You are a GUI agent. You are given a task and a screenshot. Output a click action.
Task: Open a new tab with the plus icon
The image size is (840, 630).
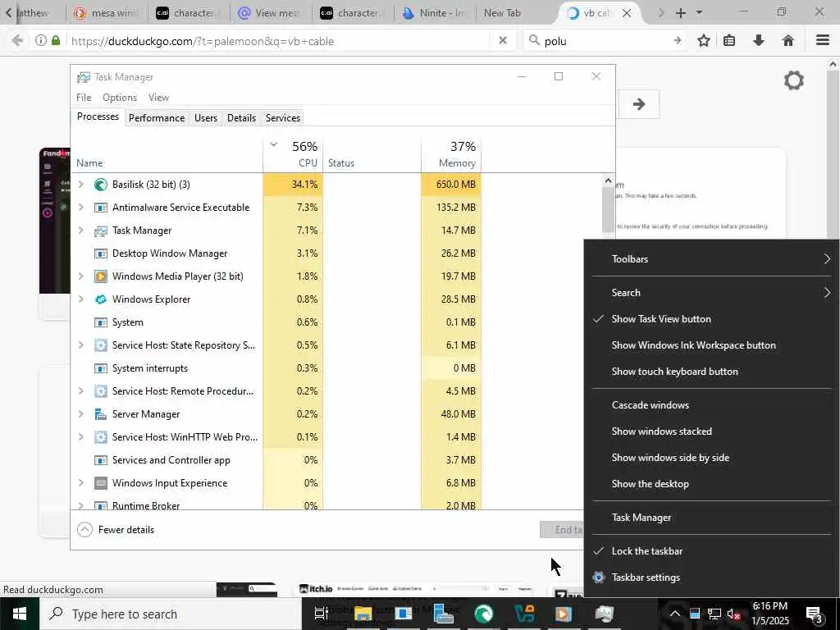pos(680,13)
